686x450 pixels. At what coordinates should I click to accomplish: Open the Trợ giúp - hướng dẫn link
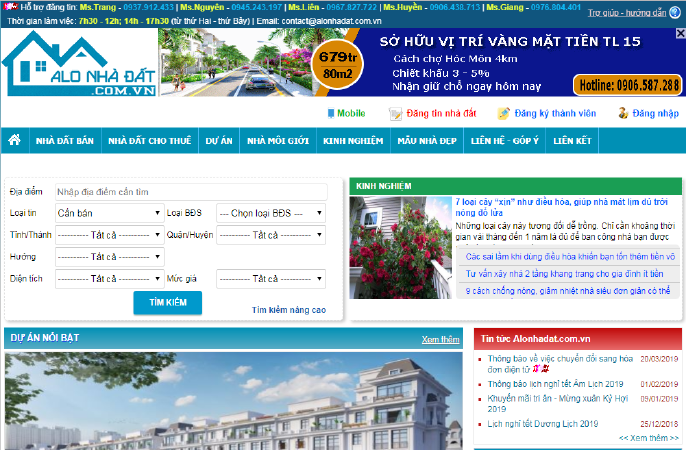626,13
